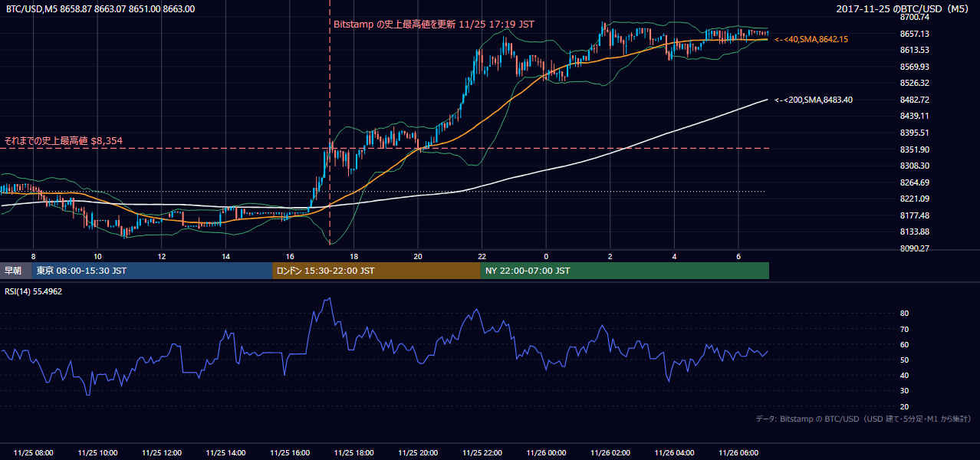Select the NY 22:00-07:00 JST session bar

click(624, 271)
